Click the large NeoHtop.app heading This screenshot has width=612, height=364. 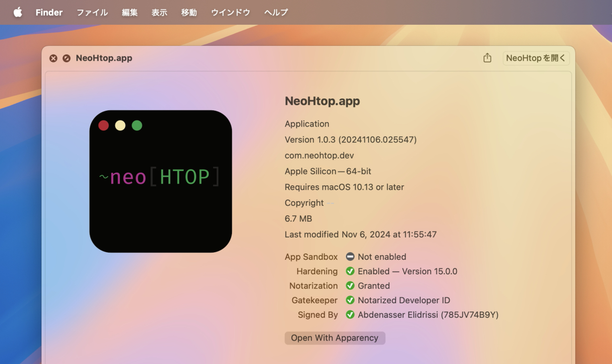(322, 101)
